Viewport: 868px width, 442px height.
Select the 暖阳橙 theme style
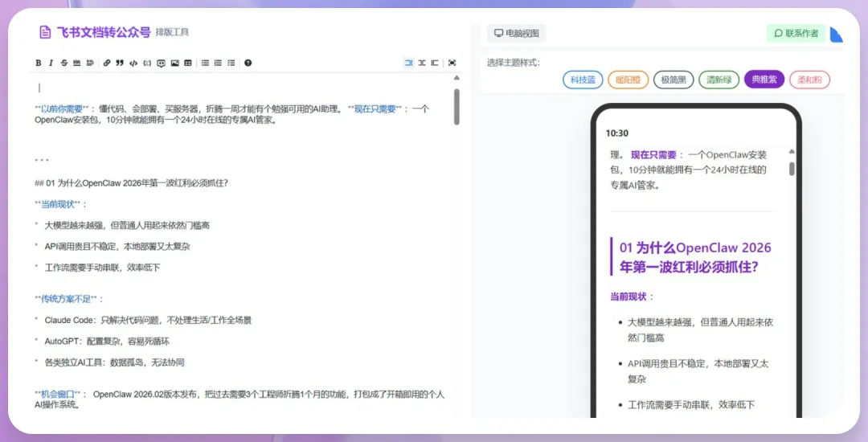click(x=628, y=80)
